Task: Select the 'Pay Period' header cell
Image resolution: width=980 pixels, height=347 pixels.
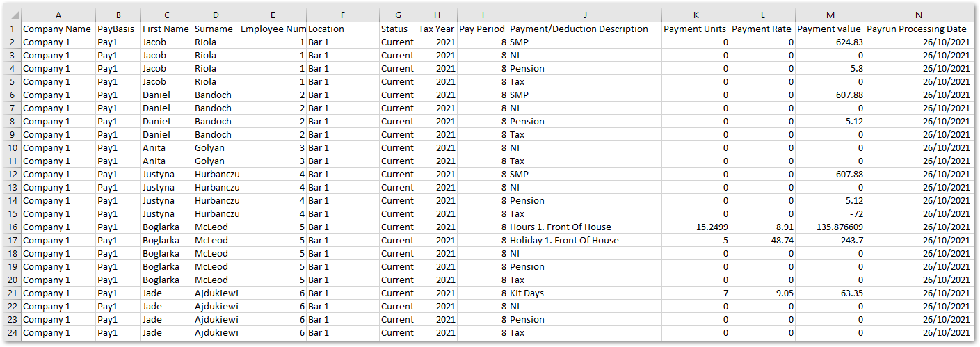Action: pyautogui.click(x=482, y=29)
